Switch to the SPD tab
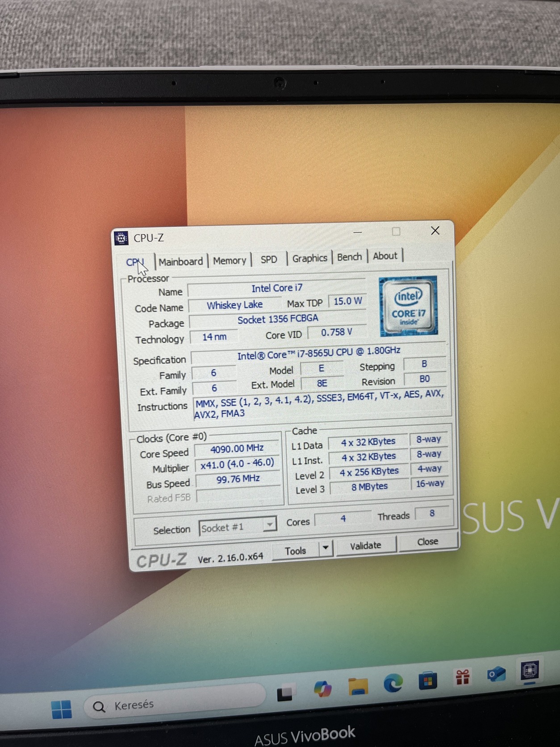 [269, 260]
